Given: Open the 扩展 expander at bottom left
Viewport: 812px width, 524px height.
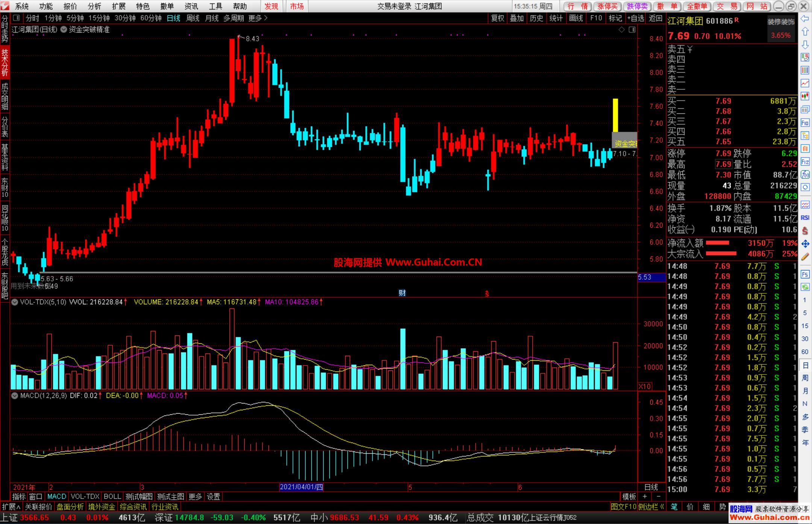Looking at the screenshot, I should point(11,507).
